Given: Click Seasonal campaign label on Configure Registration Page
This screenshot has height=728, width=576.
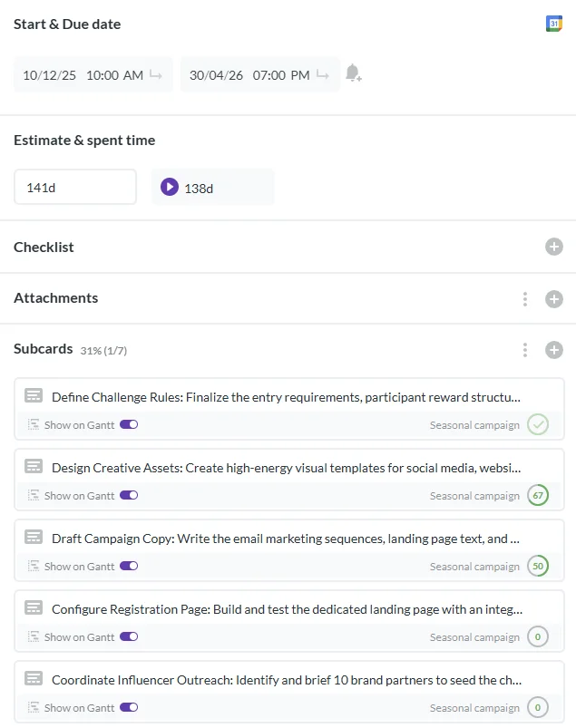Looking at the screenshot, I should 474,637.
